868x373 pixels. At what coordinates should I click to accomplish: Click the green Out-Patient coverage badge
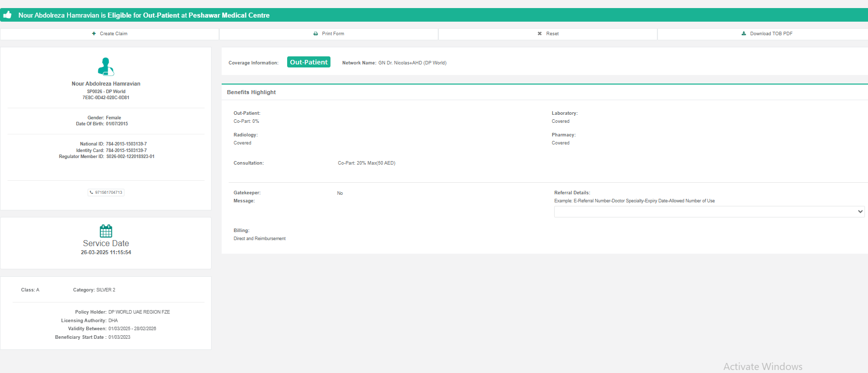tap(309, 62)
